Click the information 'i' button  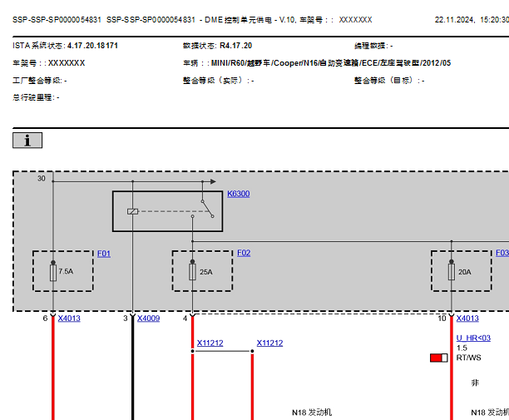27,141
